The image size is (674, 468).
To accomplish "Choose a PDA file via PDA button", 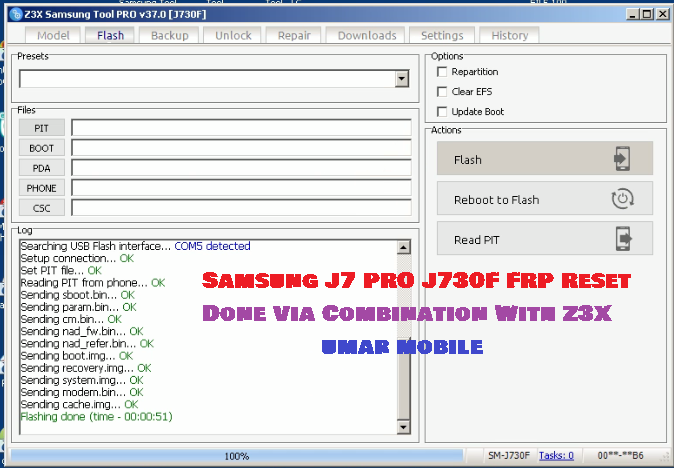I will [42, 168].
